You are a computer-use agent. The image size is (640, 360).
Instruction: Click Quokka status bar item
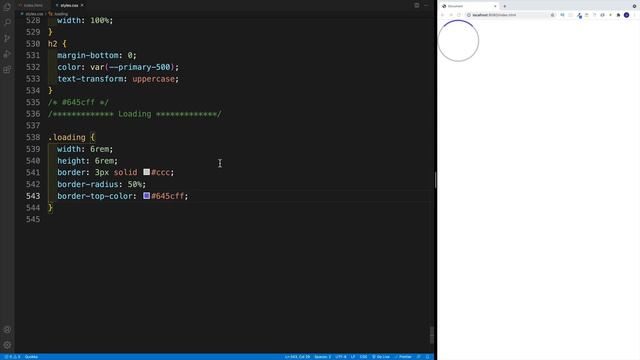31,357
